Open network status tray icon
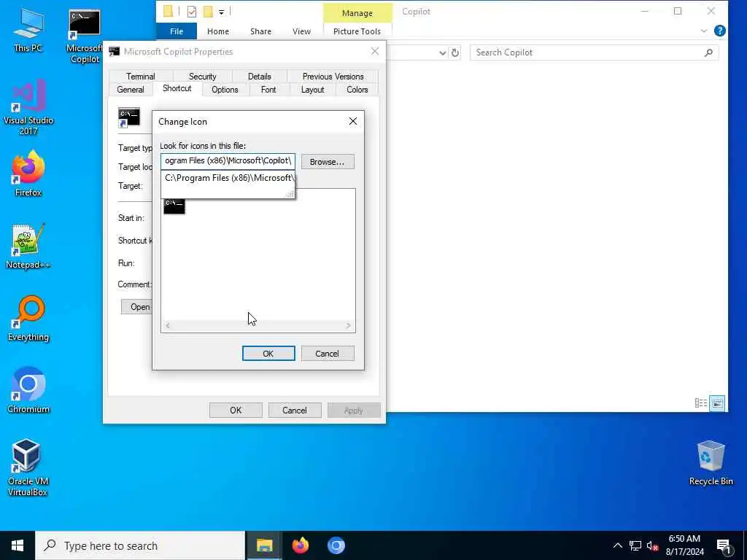 pyautogui.click(x=635, y=545)
